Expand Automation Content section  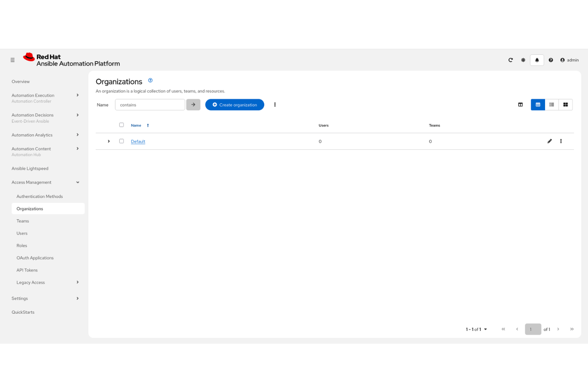[x=45, y=152]
